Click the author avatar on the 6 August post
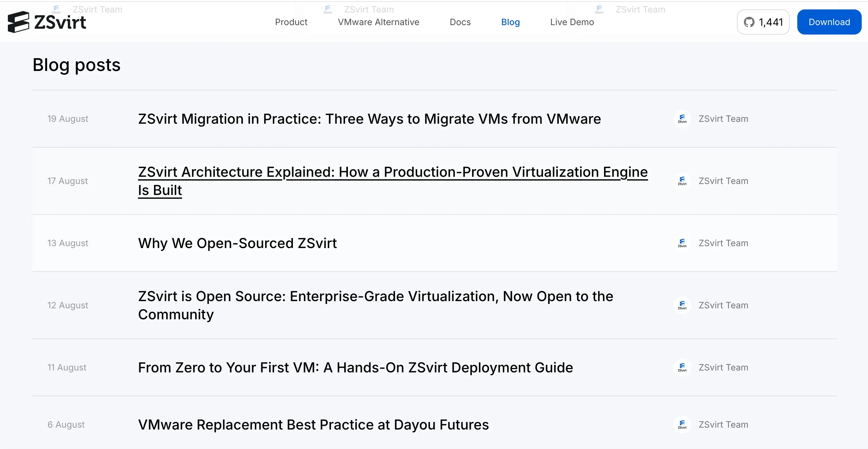Image resolution: width=868 pixels, height=449 pixels. [x=682, y=425]
